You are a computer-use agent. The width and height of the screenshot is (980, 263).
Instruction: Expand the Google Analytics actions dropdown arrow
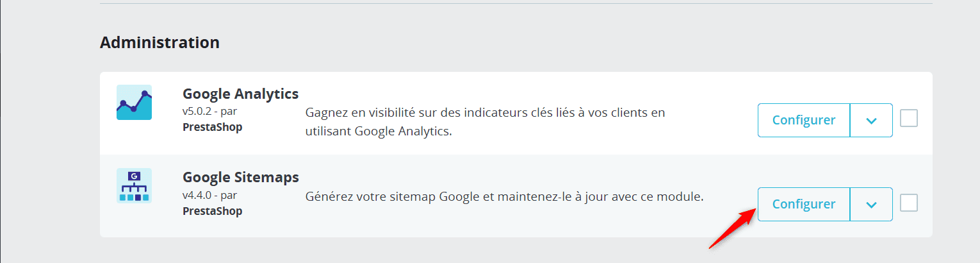(x=871, y=120)
